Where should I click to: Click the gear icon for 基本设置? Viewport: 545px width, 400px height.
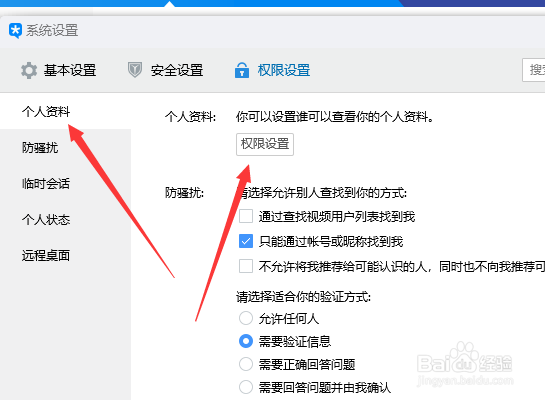29,71
